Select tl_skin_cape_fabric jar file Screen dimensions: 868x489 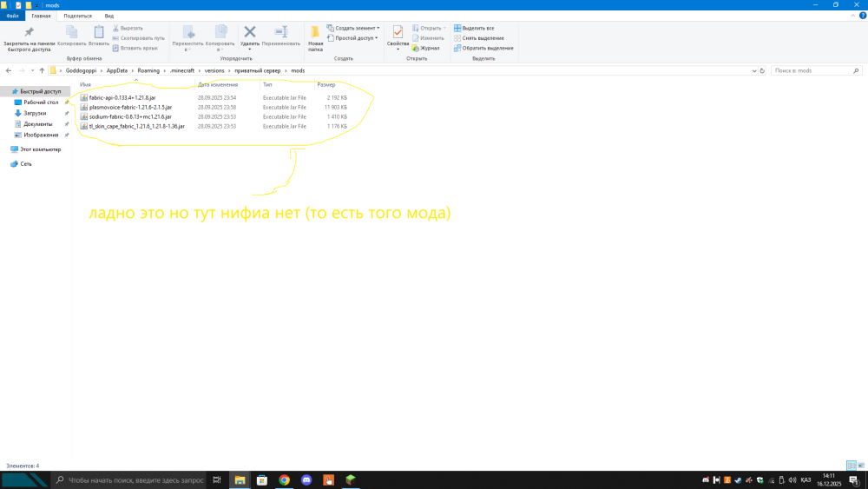(137, 126)
